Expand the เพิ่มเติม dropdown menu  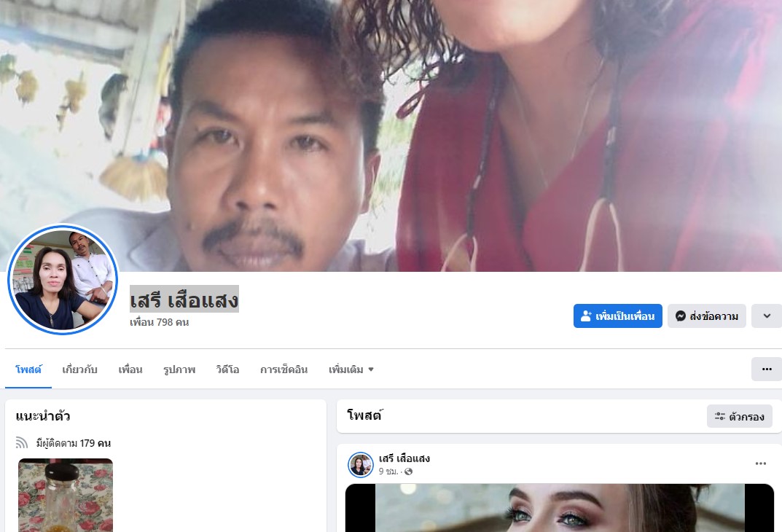[351, 369]
